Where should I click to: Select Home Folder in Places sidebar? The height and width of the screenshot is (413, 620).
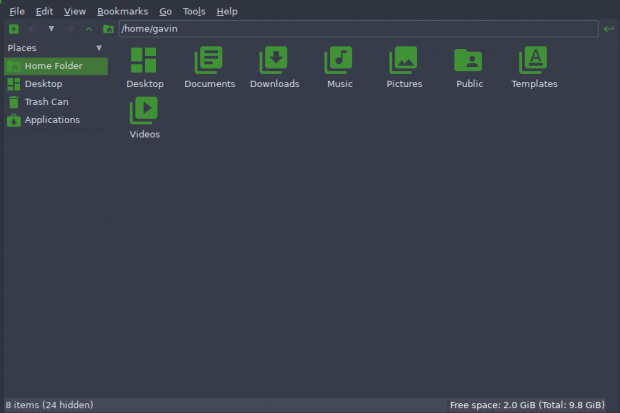(56, 66)
